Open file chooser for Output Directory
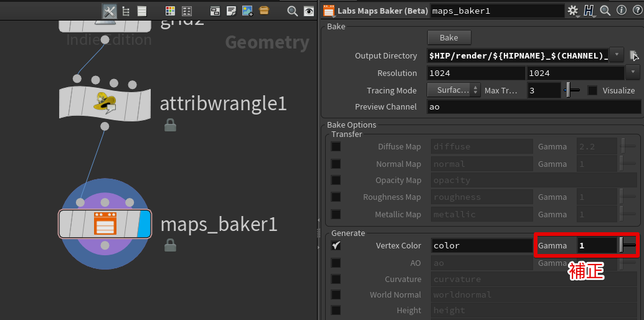Image resolution: width=644 pixels, height=320 pixels. click(x=635, y=55)
